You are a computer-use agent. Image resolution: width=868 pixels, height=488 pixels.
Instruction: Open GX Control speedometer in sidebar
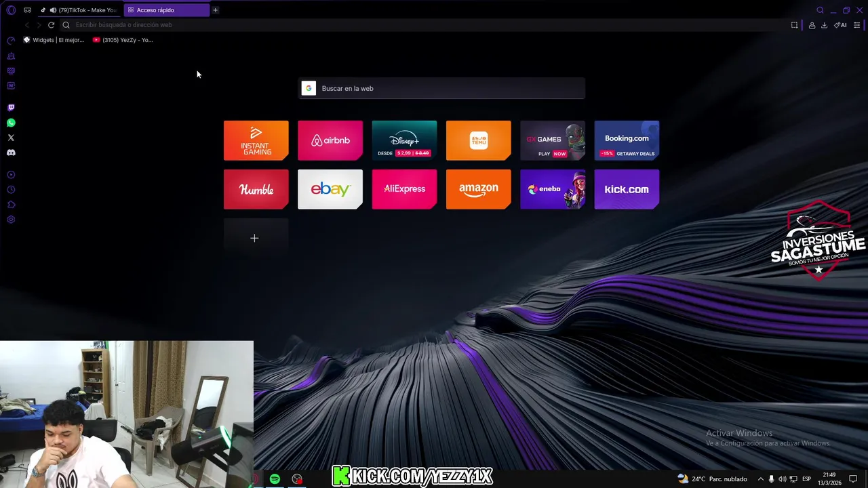11,41
